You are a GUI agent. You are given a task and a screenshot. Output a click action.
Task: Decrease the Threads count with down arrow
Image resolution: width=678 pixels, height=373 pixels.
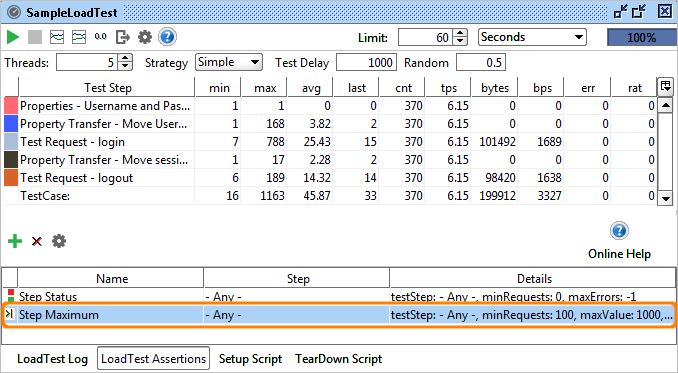coord(125,66)
